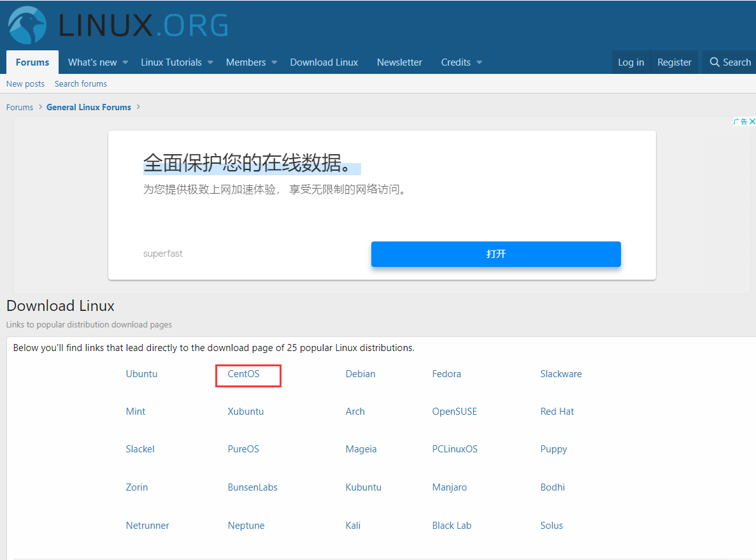Screen dimensions: 756x560
Task: Open the CentOS download link
Action: (243, 374)
